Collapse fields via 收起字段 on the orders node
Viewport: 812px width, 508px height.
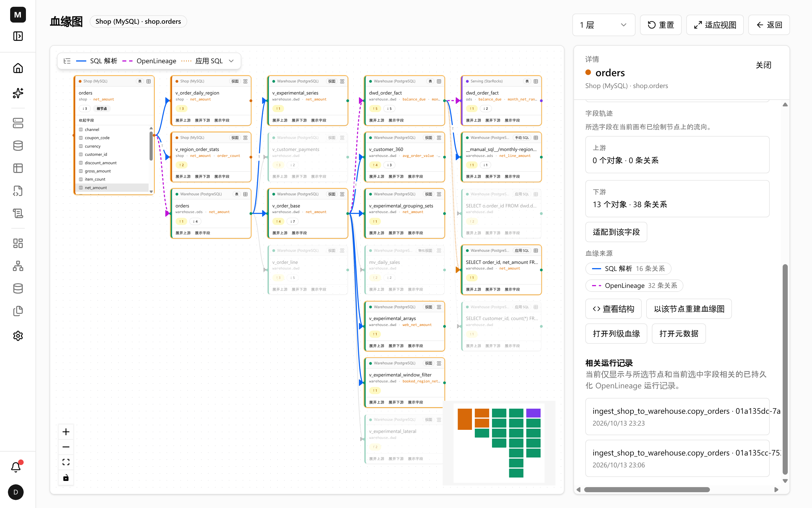pos(86,120)
